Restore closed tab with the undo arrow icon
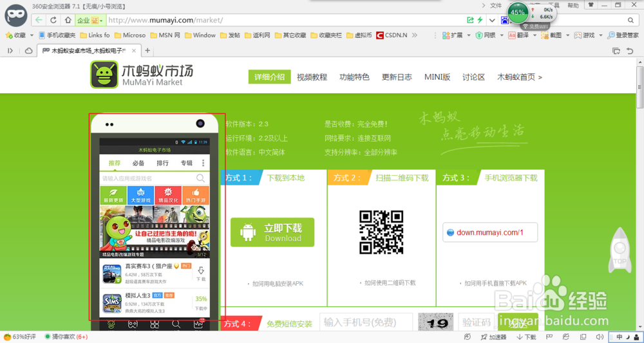 630,51
